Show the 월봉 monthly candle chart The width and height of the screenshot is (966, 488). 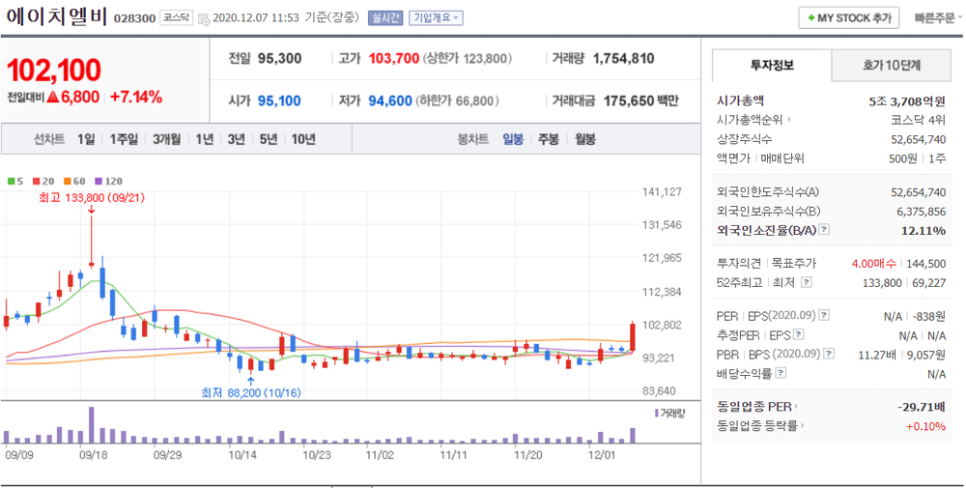pyautogui.click(x=585, y=139)
